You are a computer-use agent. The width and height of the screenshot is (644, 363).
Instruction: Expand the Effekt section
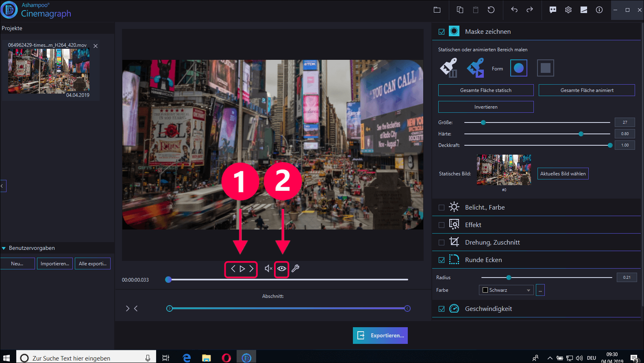tap(536, 225)
